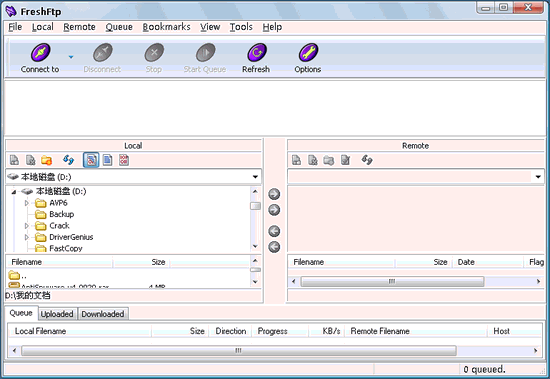
Task: Switch to the Uploaded tab
Action: pos(57,314)
